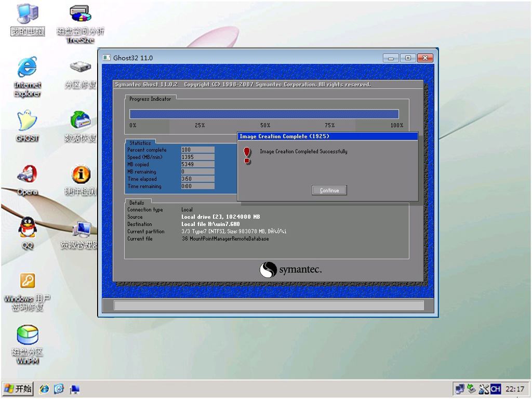Launch TreeSize disk space analyzer icon

point(80,24)
